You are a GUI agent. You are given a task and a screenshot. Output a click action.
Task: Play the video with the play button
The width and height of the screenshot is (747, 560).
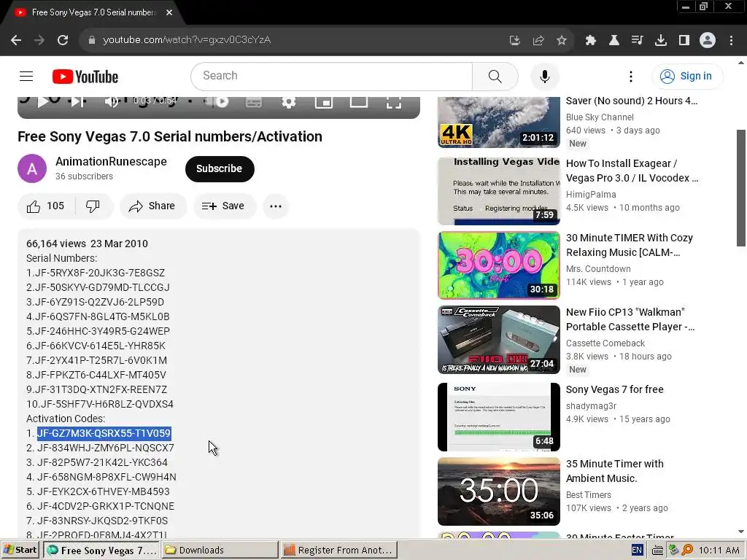pos(43,101)
